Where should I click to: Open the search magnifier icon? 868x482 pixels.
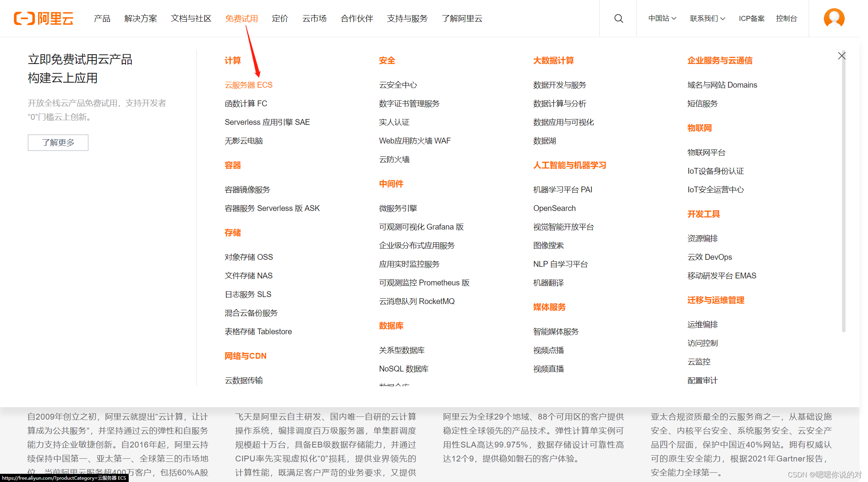pyautogui.click(x=618, y=18)
